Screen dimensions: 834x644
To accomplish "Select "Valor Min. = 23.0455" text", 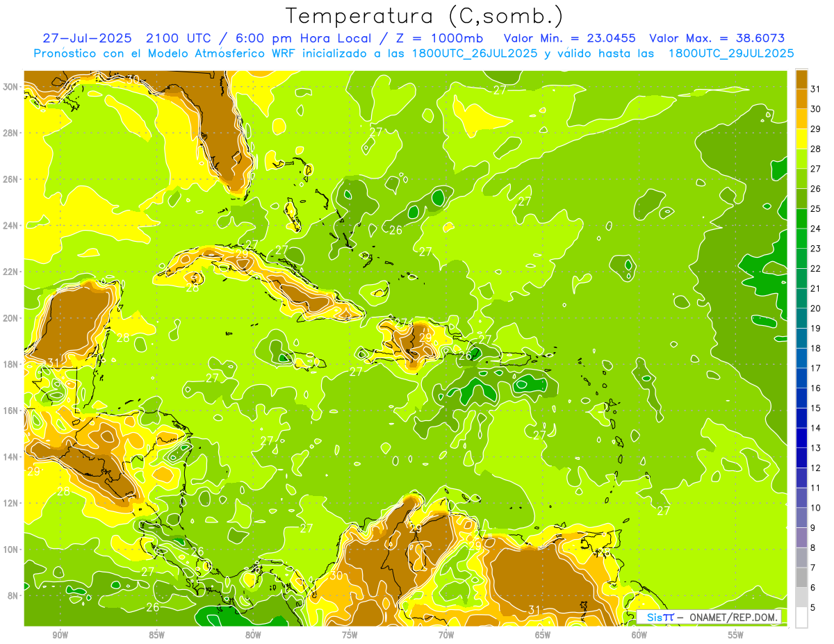I will pos(571,39).
